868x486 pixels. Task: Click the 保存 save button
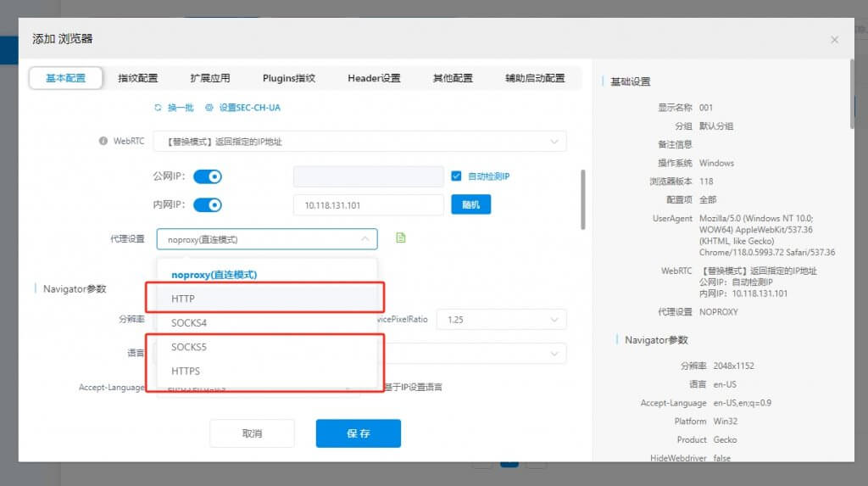(x=359, y=433)
